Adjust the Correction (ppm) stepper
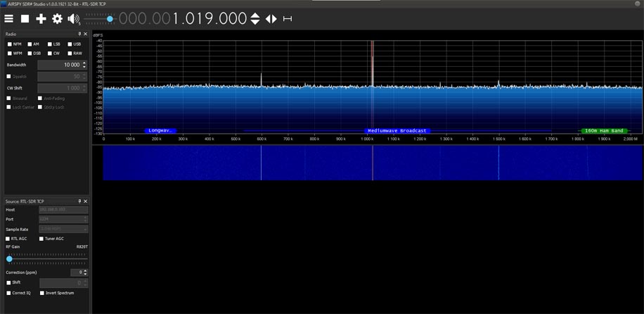Screen dimensions: 644x314 pos(84,272)
